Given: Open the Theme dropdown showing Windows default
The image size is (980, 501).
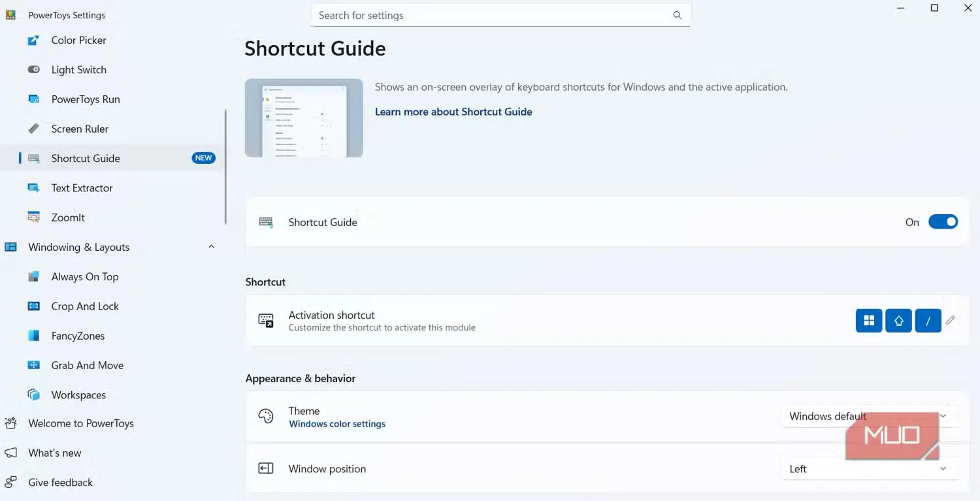Looking at the screenshot, I should coord(869,417).
